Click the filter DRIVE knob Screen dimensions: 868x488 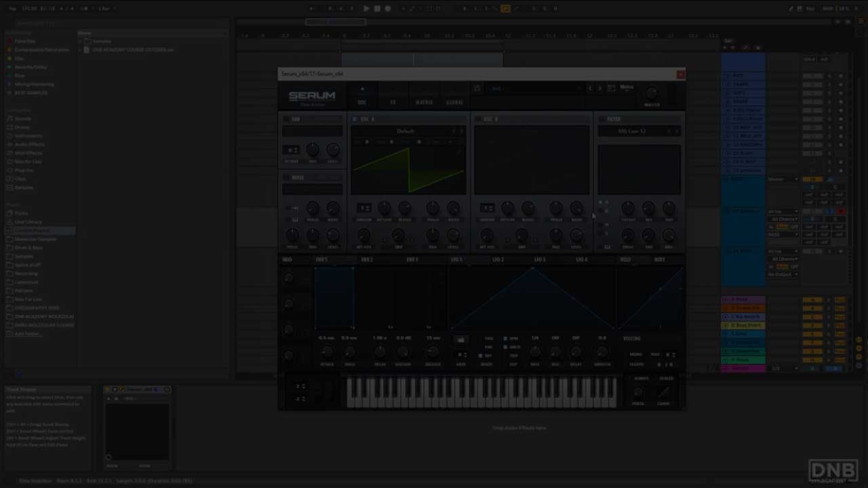(x=628, y=236)
